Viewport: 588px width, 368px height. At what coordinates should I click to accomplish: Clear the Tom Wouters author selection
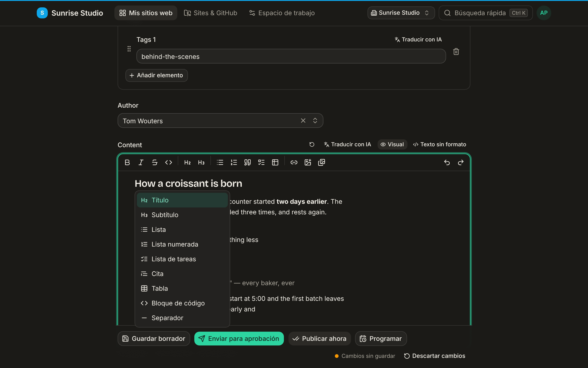point(303,121)
